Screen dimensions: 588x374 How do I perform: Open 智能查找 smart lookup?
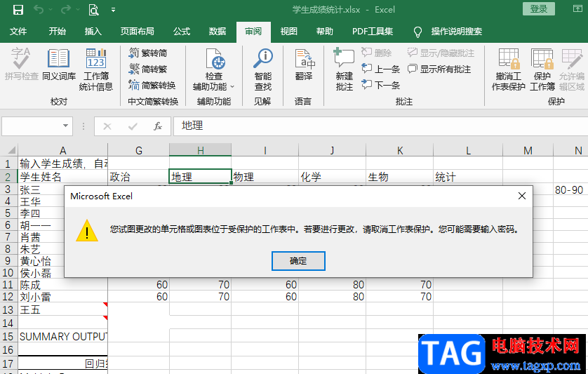click(263, 69)
